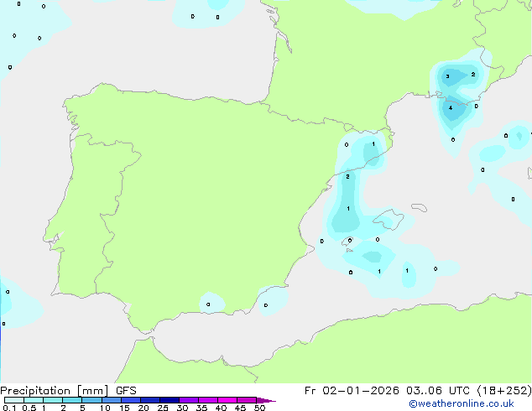532x411 pixels.
Task: Click the 35–40 mm legend color box
Action: (x=208, y=400)
